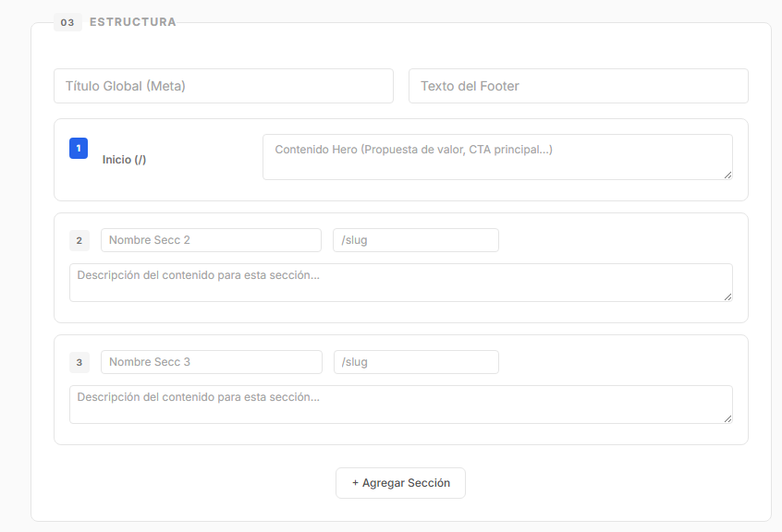Click the plus sign on Agregar Sección
This screenshot has width=782, height=532.
(x=355, y=483)
